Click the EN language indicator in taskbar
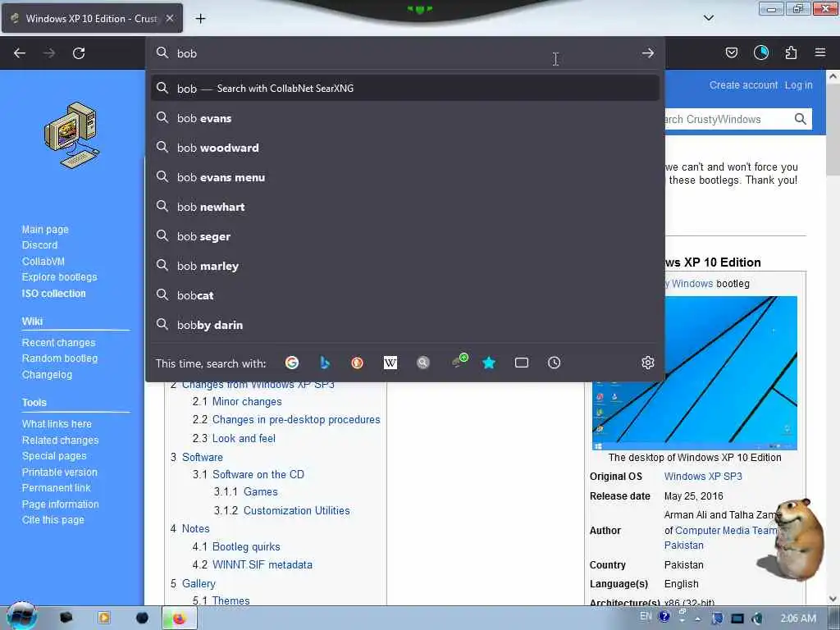The width and height of the screenshot is (840, 630). tap(646, 617)
